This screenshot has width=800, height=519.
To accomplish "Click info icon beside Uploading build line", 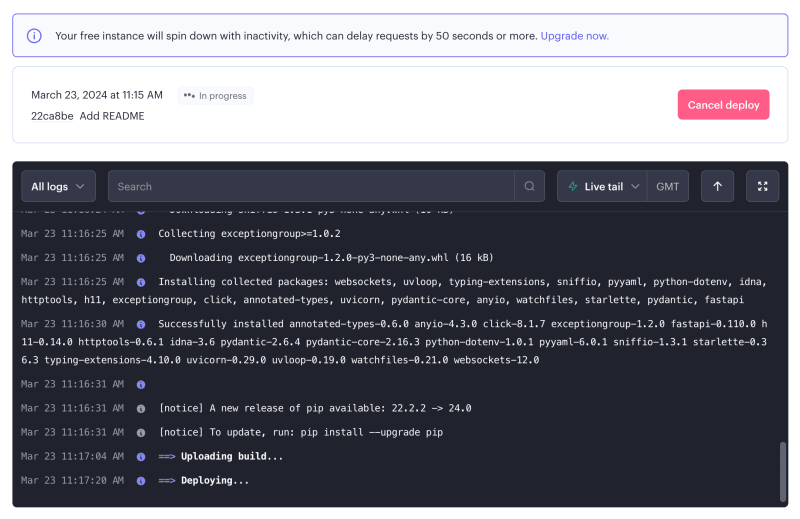I will (x=141, y=457).
